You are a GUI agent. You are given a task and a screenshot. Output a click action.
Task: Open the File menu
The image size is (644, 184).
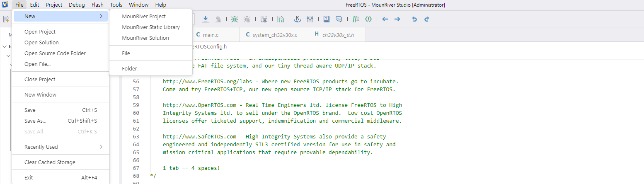pyautogui.click(x=19, y=5)
